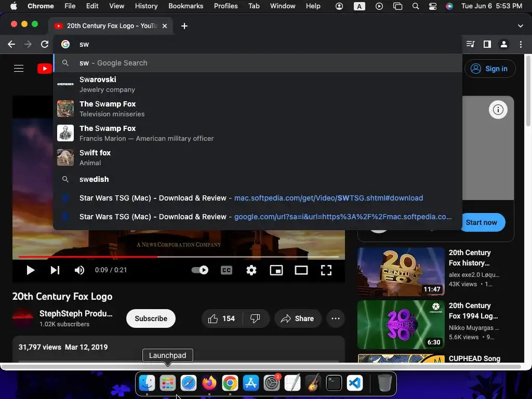This screenshot has width=532, height=399.
Task: Open the Window menu
Action: coord(283,6)
